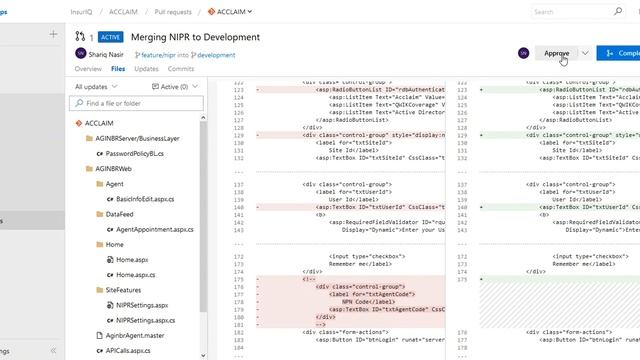Select the DataFeed folder
The height and width of the screenshot is (360, 640).
point(115,214)
